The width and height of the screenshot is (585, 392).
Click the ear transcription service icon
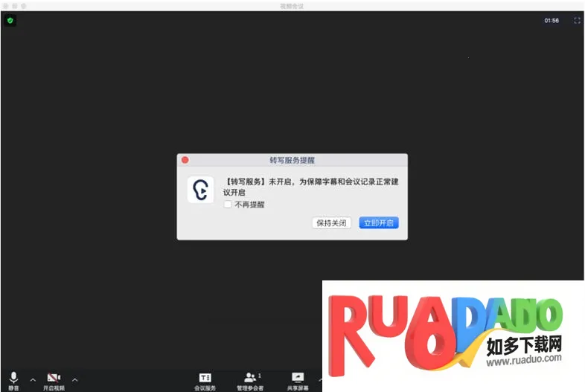click(x=200, y=190)
